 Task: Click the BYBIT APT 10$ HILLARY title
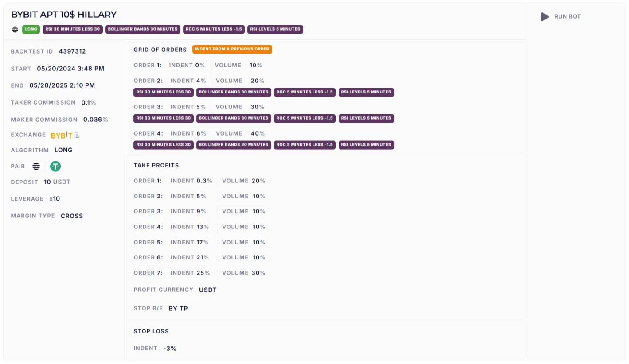tap(64, 15)
